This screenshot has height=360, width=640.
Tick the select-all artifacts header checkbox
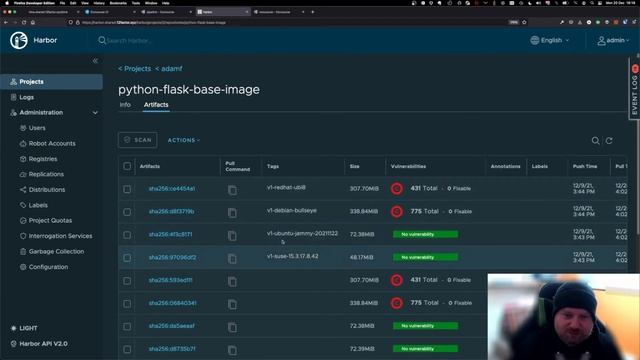pyautogui.click(x=127, y=166)
